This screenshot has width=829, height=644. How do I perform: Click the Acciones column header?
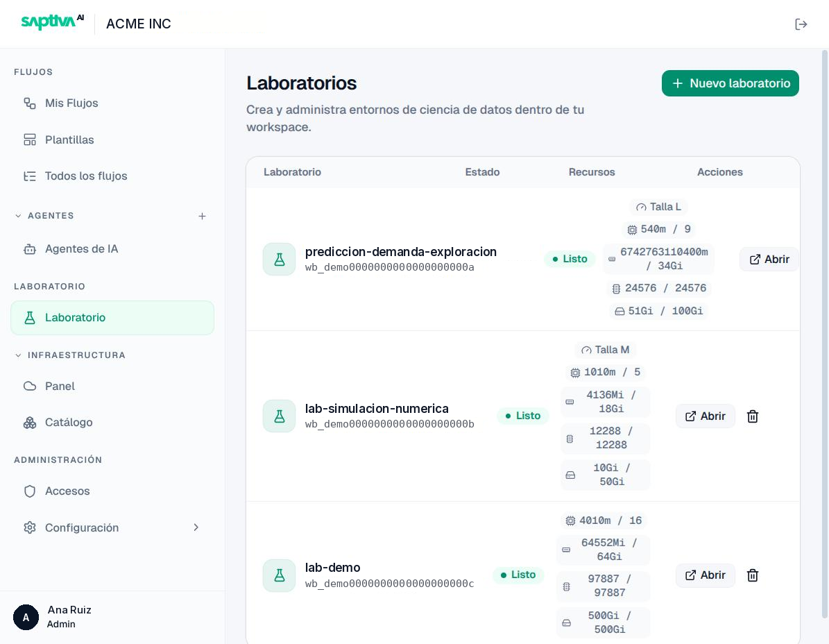pyautogui.click(x=719, y=172)
